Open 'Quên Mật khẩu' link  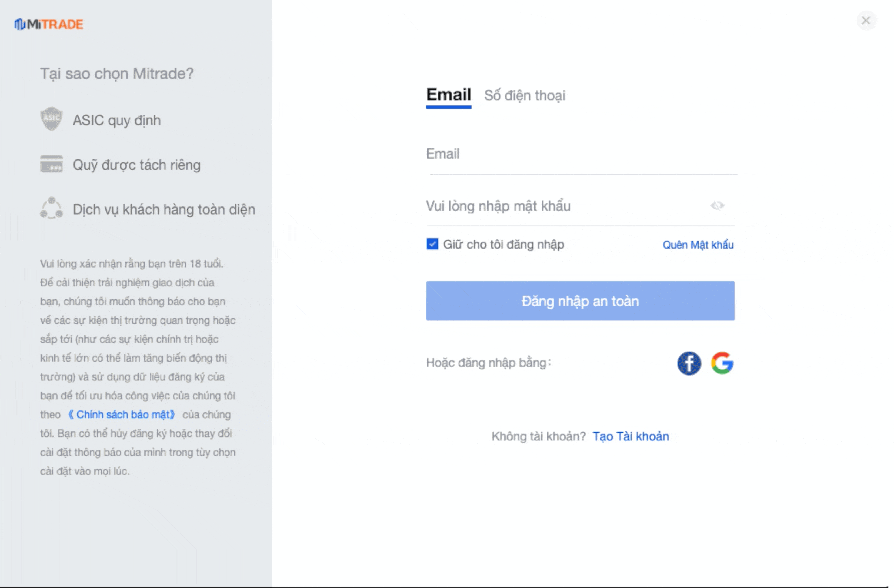pyautogui.click(x=698, y=245)
